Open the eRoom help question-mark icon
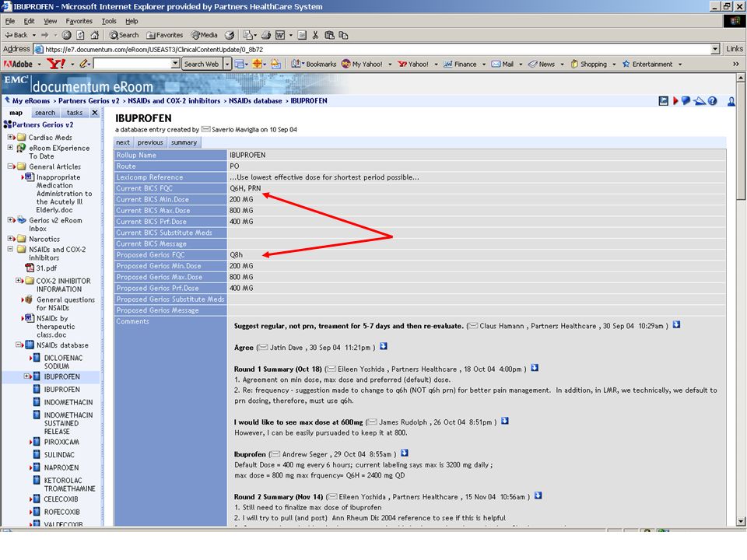This screenshot has height=560, width=747. point(712,101)
